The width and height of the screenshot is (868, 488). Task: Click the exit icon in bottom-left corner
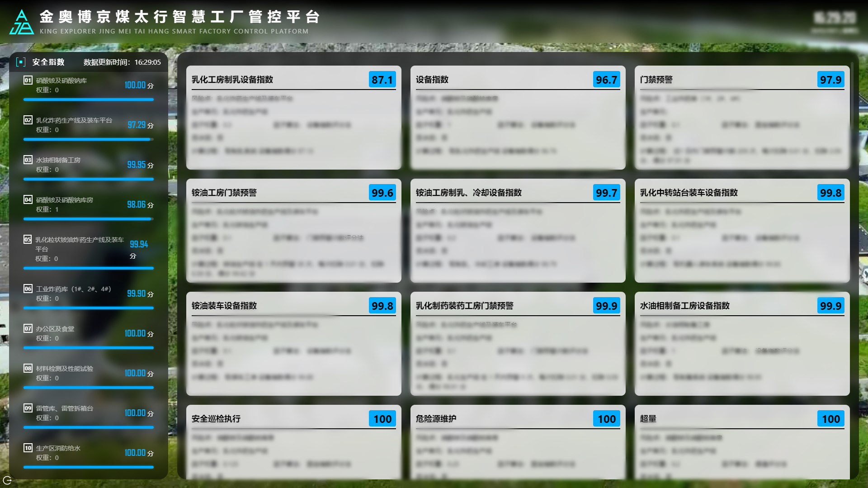tap(7, 480)
